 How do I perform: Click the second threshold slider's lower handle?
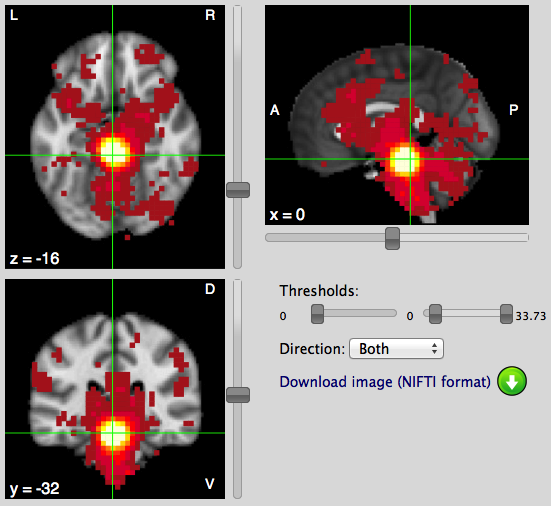[x=435, y=314]
